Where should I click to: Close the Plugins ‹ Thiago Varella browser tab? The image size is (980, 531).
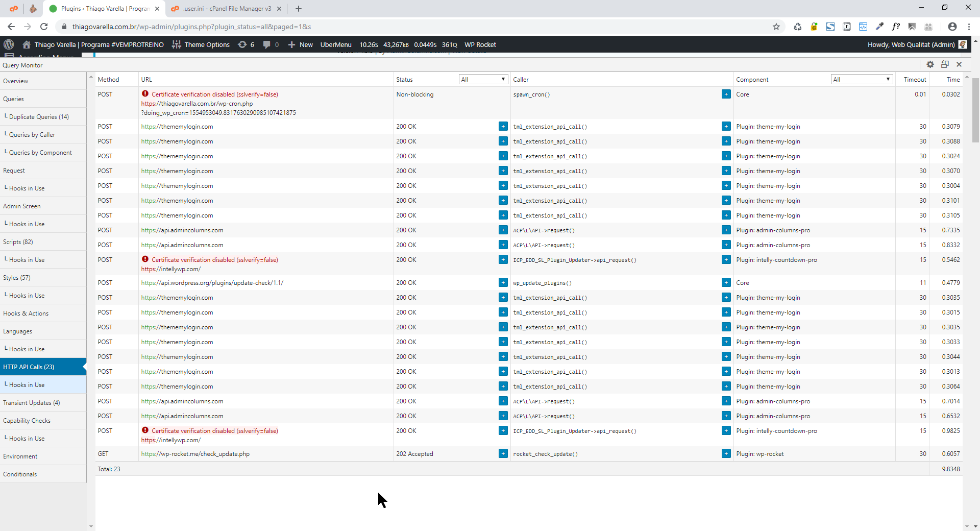pyautogui.click(x=157, y=9)
